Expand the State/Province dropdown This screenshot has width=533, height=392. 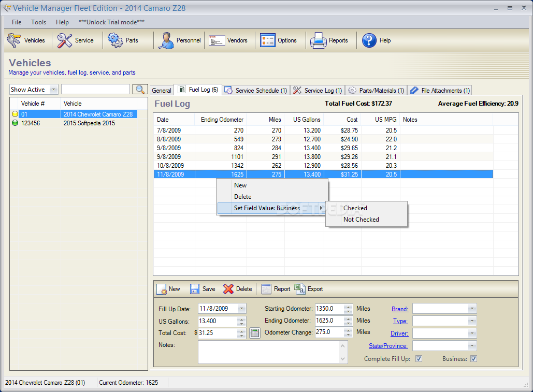[x=472, y=346]
